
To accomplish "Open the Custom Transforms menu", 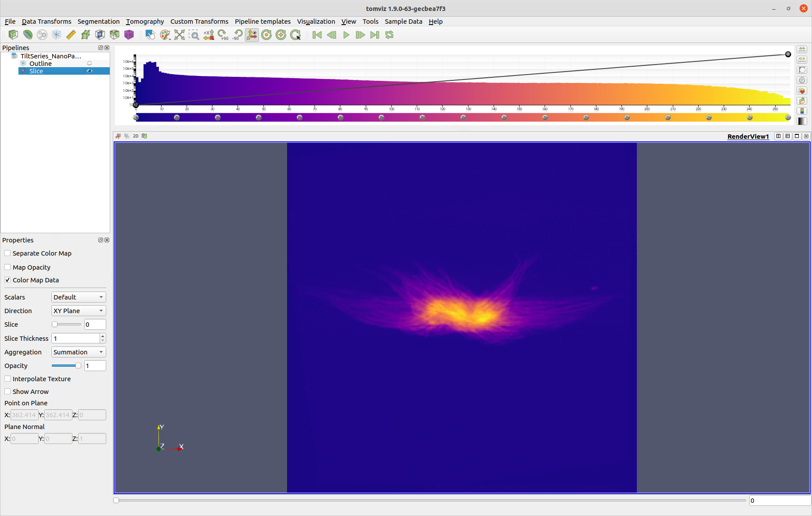I will tap(199, 22).
